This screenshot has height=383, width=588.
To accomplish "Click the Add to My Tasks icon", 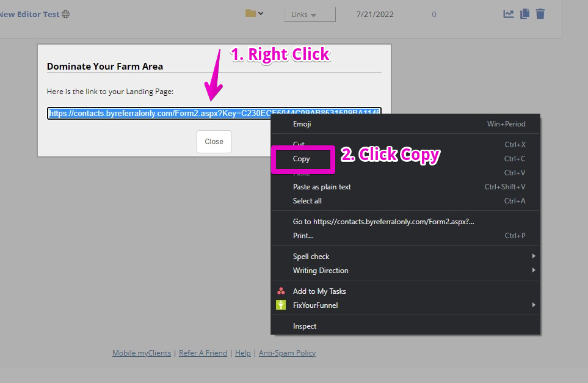I will click(281, 291).
